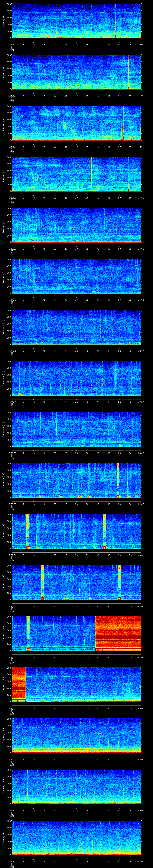
Task: Click the 19:44:00 start time label
Action: [12, 810]
